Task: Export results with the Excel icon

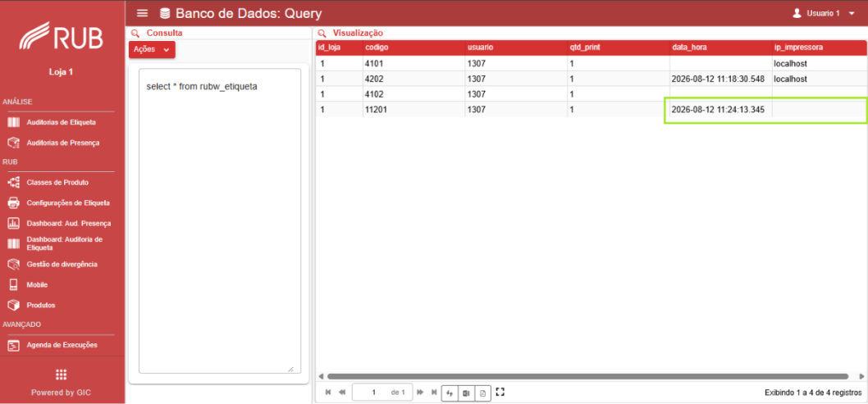Action: click(x=466, y=393)
